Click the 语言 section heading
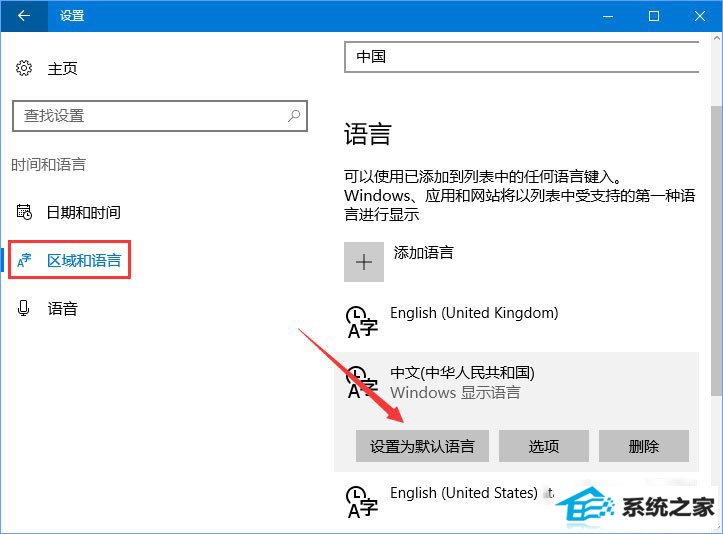Viewport: 723px width, 534px height. coord(367,134)
